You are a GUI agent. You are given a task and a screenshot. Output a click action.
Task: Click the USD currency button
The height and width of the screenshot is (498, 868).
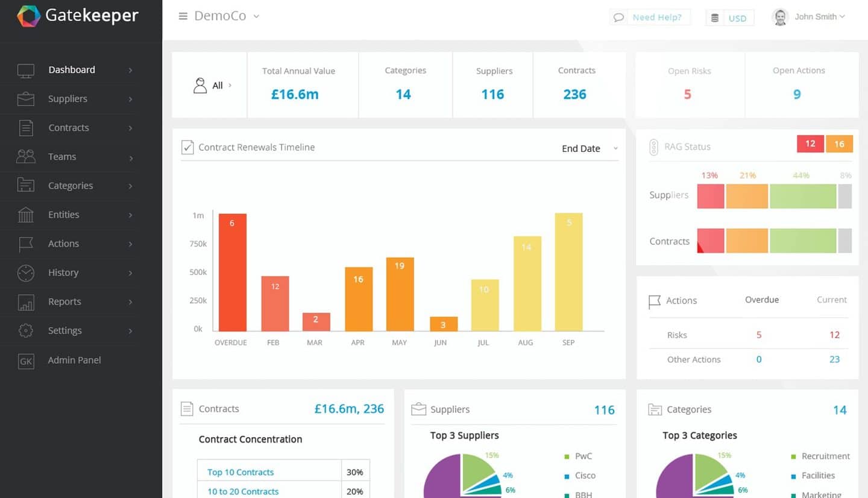729,17
